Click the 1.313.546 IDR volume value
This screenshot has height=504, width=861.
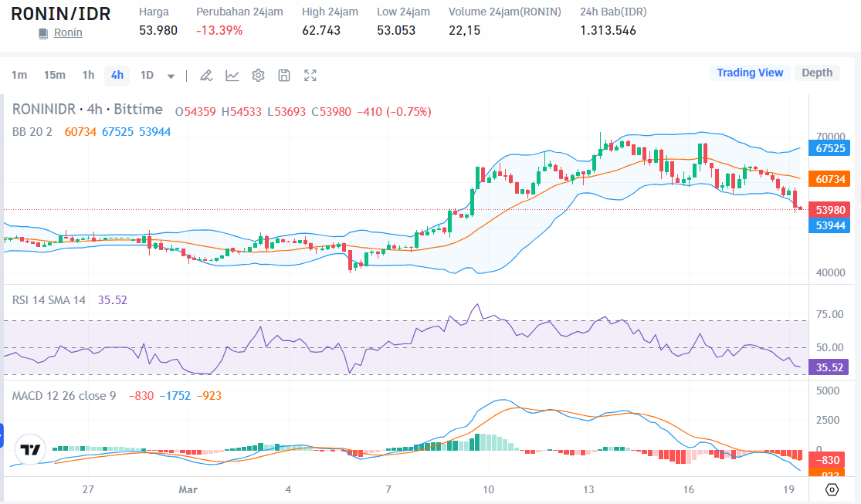pyautogui.click(x=608, y=30)
